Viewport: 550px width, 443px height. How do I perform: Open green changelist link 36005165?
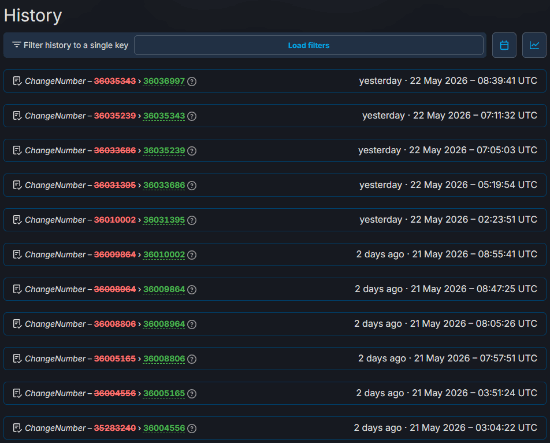[164, 393]
